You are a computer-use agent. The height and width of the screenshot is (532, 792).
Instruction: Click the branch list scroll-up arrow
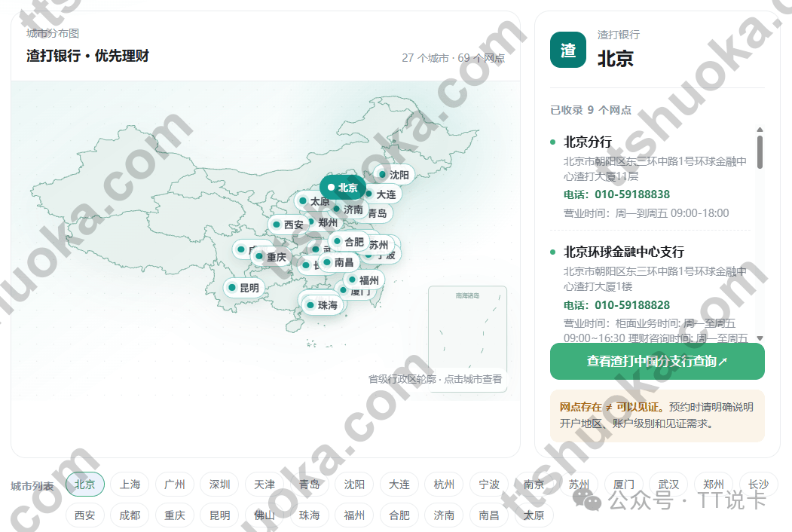point(760,130)
